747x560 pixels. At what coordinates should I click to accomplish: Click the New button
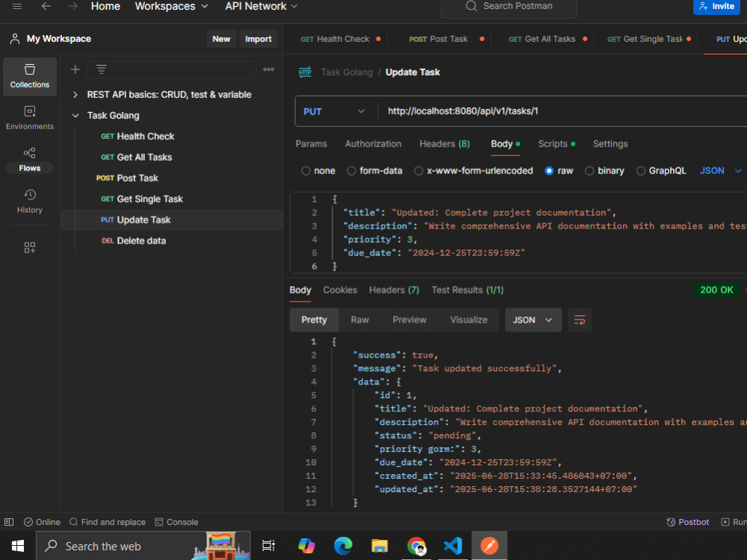pos(221,39)
